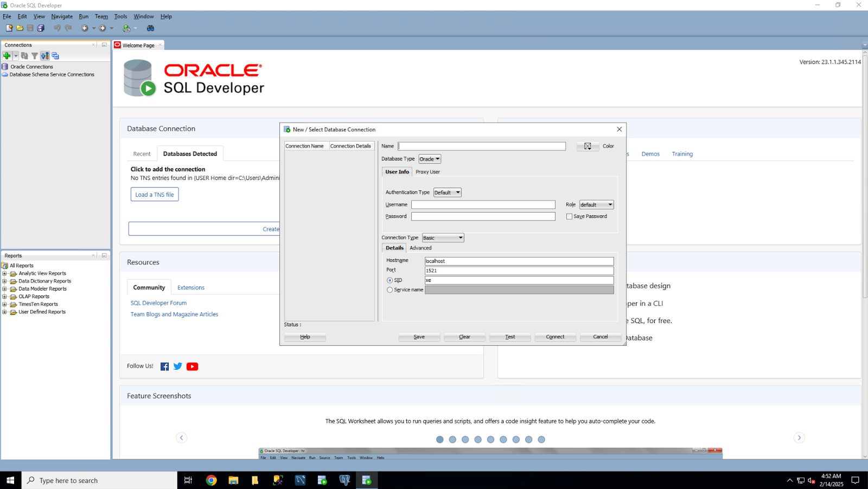This screenshot has height=489, width=868.
Task: Click the Cancel button
Action: coord(601,337)
